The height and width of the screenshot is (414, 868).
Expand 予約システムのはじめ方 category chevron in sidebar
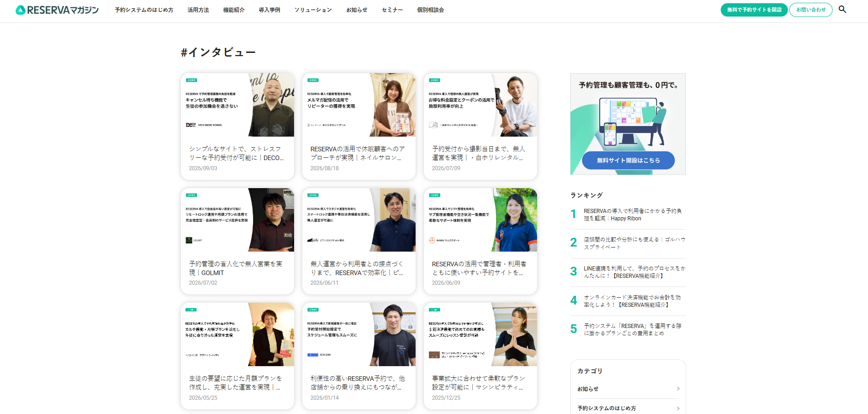(x=678, y=408)
